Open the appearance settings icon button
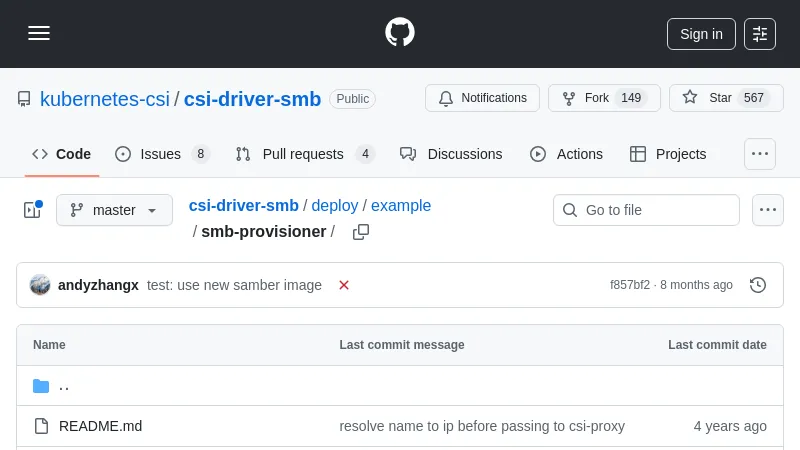This screenshot has width=800, height=450. [x=760, y=33]
